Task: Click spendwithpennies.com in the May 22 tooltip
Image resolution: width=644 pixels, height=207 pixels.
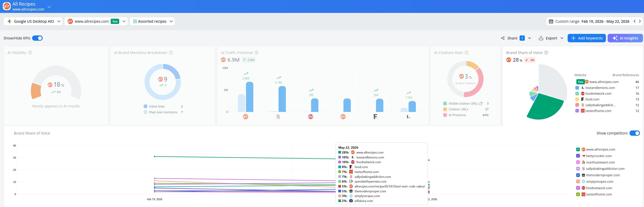Action: point(370,181)
